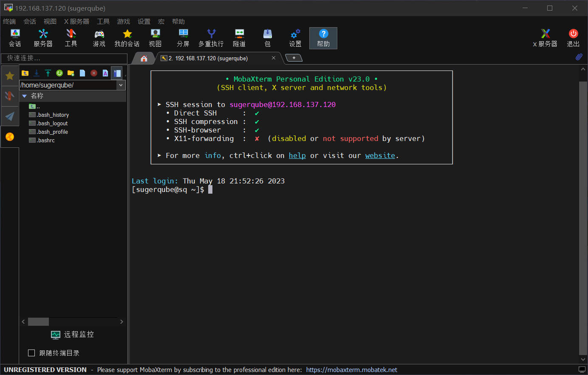Click the terminal scrollbar up arrow

click(583, 69)
